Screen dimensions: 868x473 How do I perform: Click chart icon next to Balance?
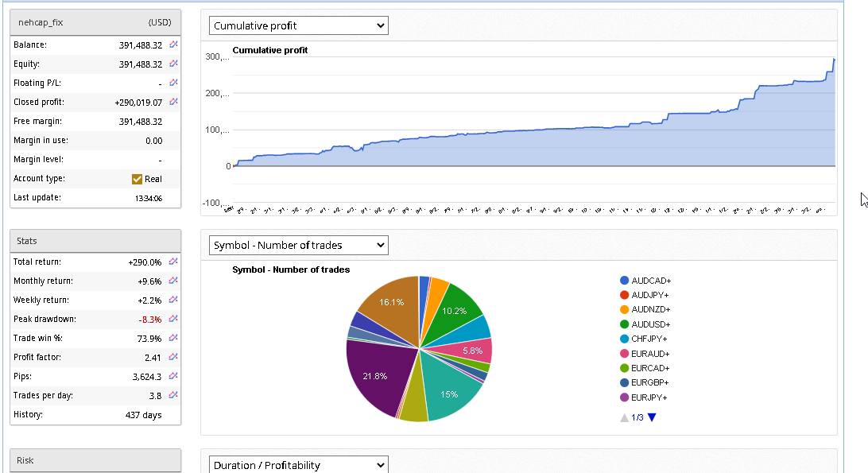point(173,45)
